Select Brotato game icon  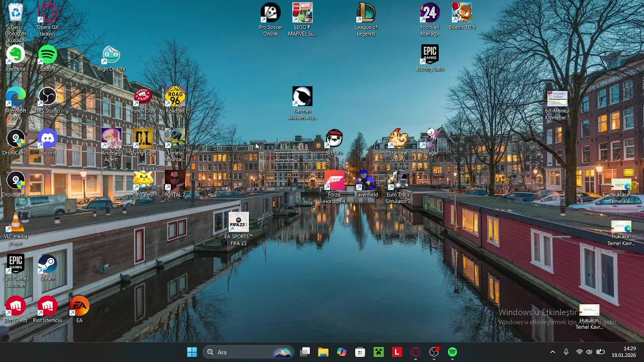tap(334, 142)
